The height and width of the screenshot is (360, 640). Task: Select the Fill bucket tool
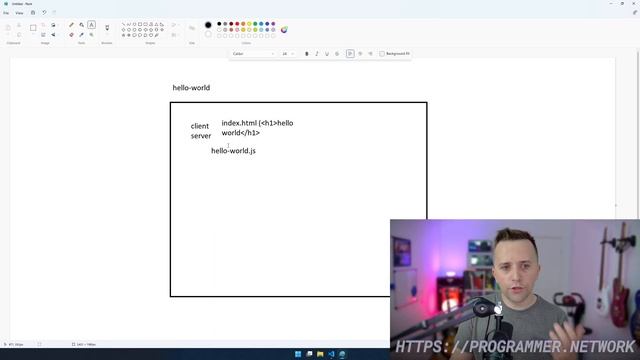82,25
